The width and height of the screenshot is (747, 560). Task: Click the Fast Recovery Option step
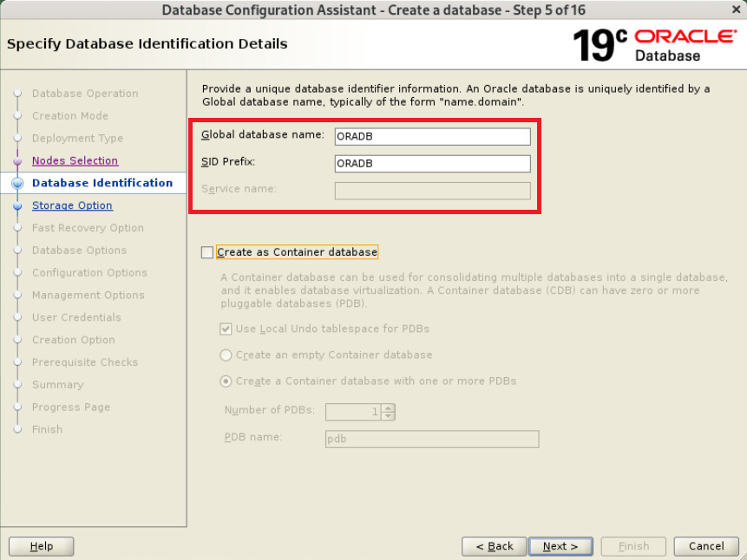[88, 228]
